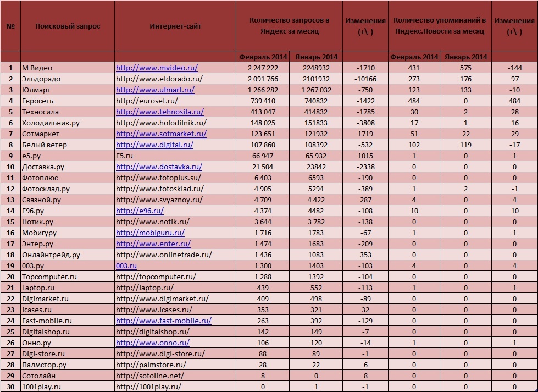
Task: Follow the dostavka.ru link
Action: tap(159, 167)
